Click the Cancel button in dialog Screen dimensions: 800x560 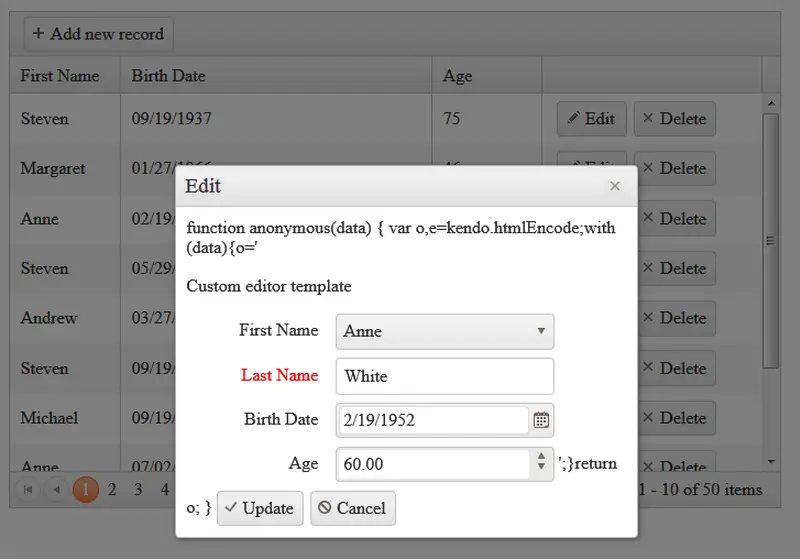point(352,508)
